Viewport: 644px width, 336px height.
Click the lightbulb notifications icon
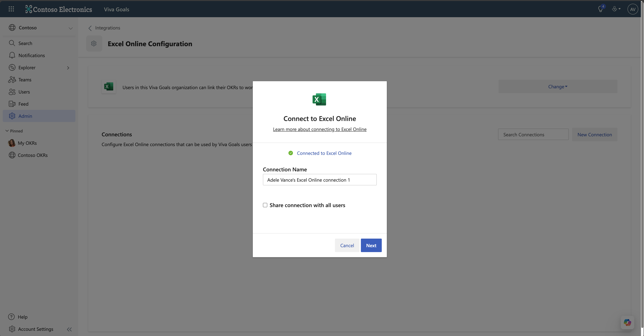coord(600,9)
